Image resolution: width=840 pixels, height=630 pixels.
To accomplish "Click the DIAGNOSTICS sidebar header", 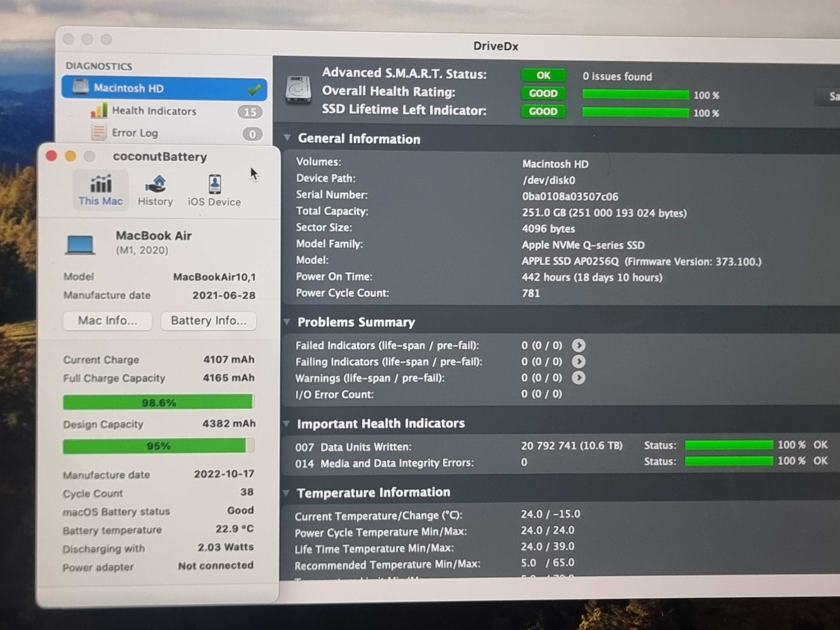I will click(99, 66).
